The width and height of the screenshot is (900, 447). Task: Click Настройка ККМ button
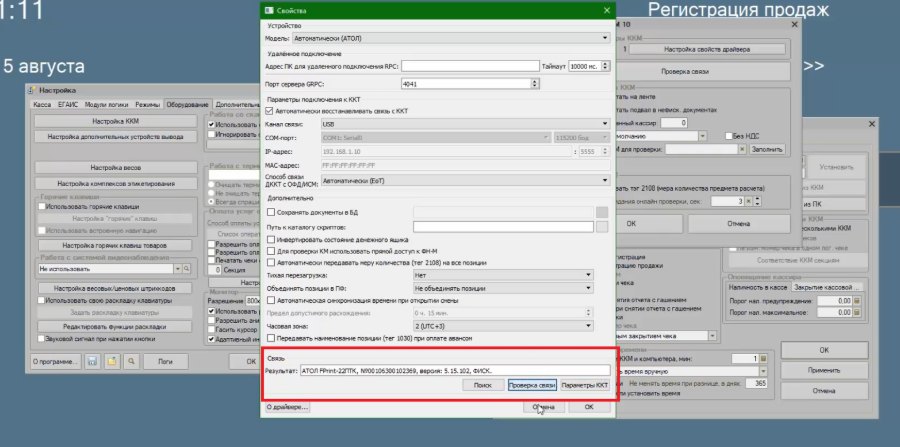coord(116,121)
